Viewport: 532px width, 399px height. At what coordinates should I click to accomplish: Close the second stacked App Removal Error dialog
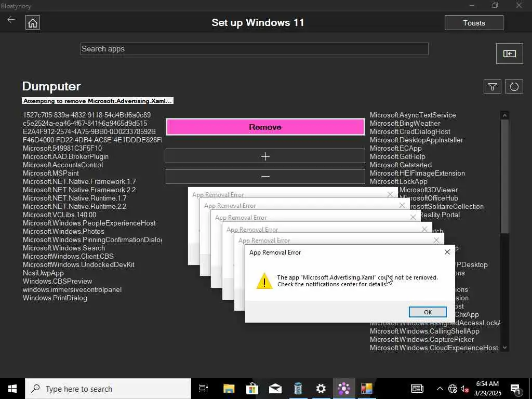[436, 240]
